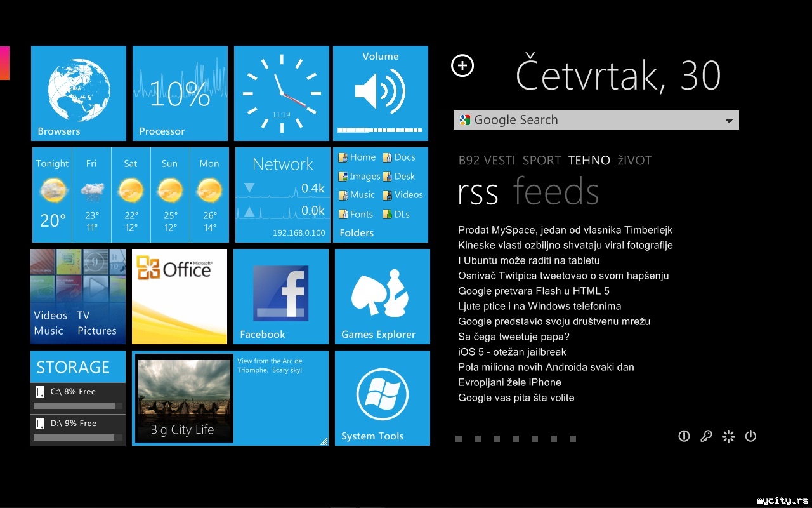
Task: Click the 'Četvrtak, 30' date heading
Action: point(618,75)
